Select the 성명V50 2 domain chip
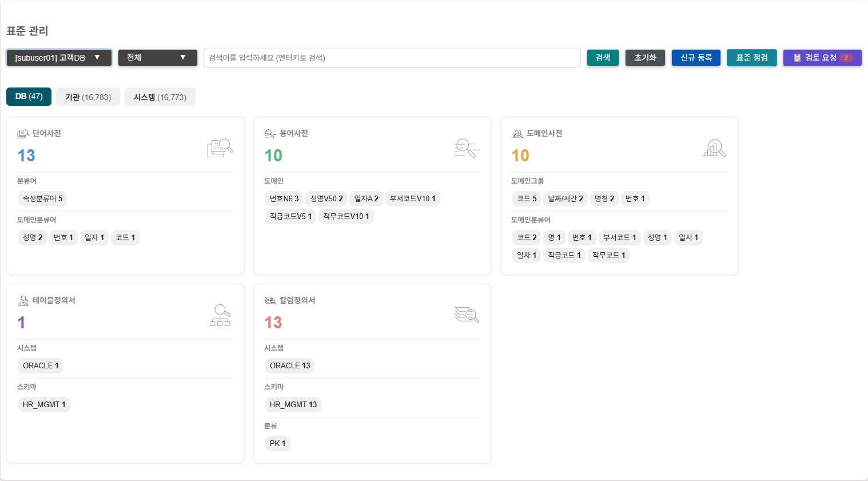The width and height of the screenshot is (868, 481). pyautogui.click(x=327, y=198)
